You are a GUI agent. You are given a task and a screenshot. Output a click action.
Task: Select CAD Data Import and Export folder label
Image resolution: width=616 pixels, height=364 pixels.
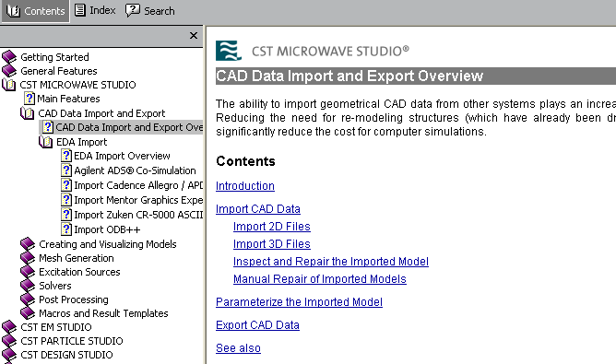point(101,113)
